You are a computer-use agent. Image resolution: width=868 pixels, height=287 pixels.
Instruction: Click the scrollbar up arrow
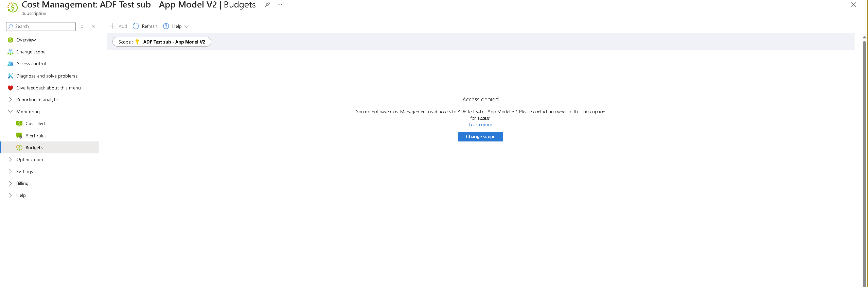[865, 37]
